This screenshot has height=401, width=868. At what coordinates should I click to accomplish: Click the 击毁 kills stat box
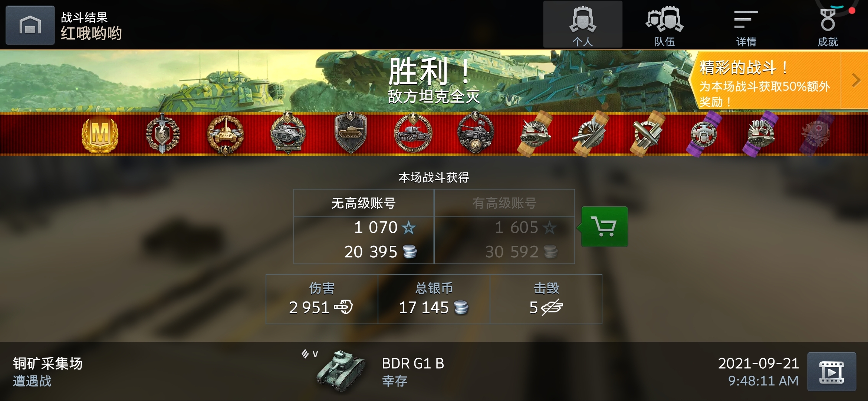coord(546,299)
